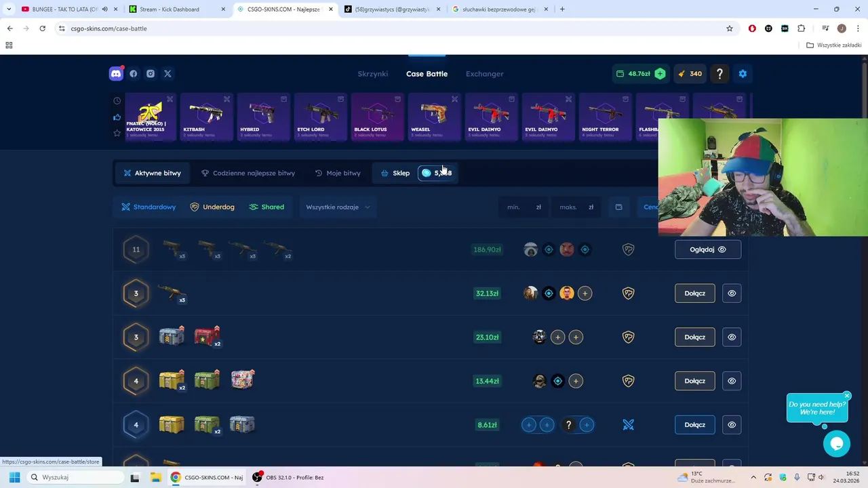Open the apps grid in bookmarks bar
The width and height of the screenshot is (868, 488).
pyautogui.click(x=9, y=45)
